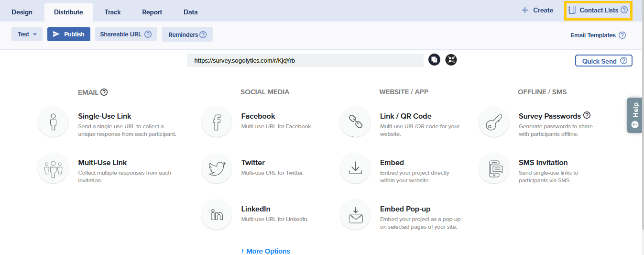The height and width of the screenshot is (255, 644).
Task: Open the LinkedIn share icon
Action: tap(217, 215)
